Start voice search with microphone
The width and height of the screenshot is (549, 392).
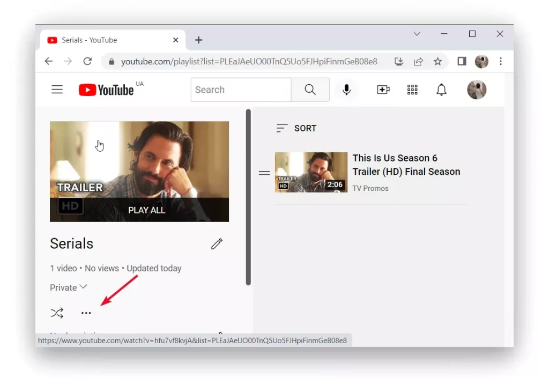click(x=346, y=90)
